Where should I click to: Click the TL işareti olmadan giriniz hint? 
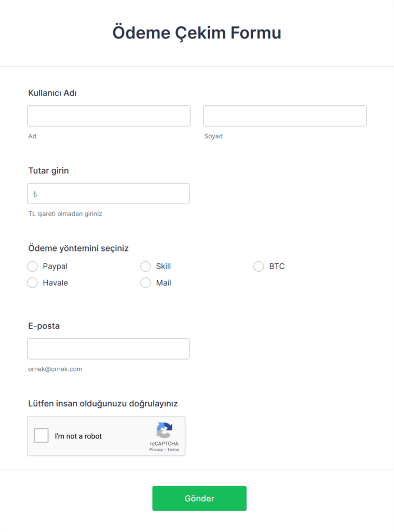coord(65,214)
